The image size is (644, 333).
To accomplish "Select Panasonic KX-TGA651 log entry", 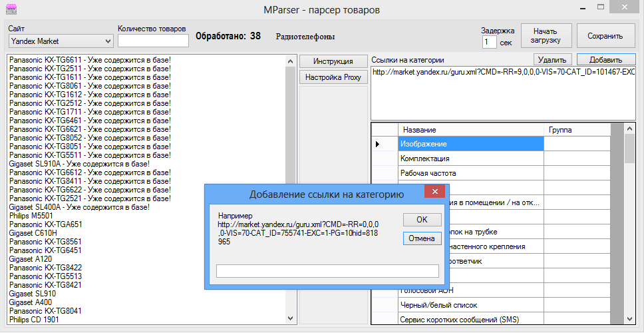I will pyautogui.click(x=46, y=224).
